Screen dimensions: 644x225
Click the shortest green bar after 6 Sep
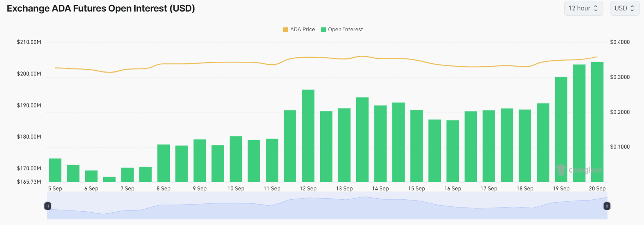(x=109, y=179)
